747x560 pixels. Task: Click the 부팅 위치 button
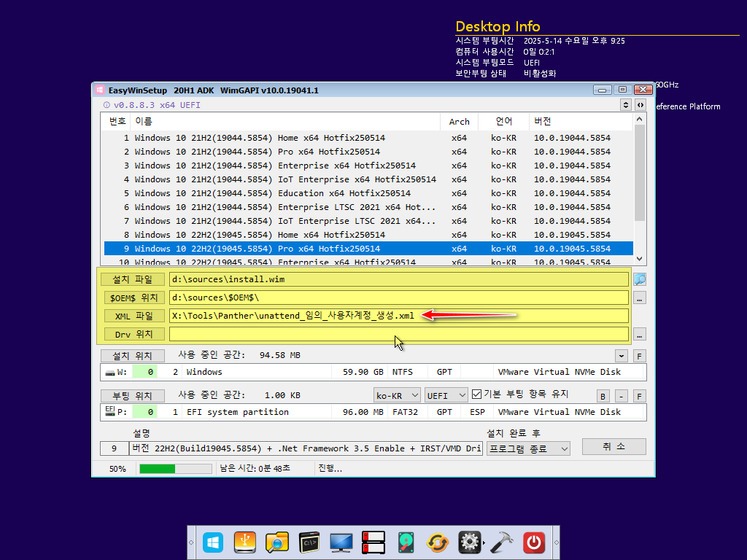pos(133,396)
